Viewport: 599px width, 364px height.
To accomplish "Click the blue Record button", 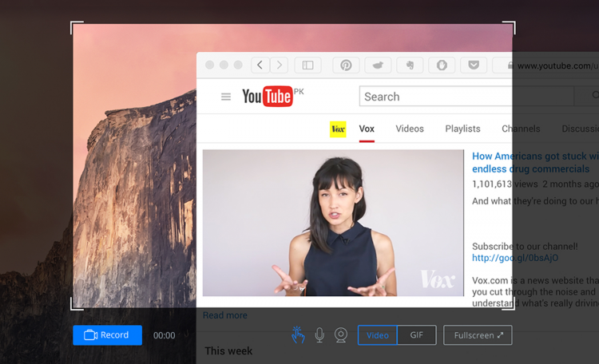I will (x=107, y=335).
